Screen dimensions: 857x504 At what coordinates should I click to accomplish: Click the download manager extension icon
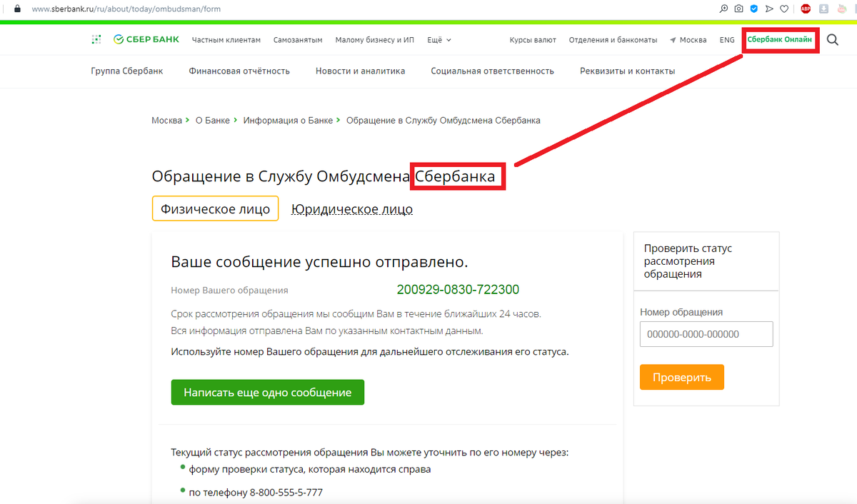pos(823,9)
